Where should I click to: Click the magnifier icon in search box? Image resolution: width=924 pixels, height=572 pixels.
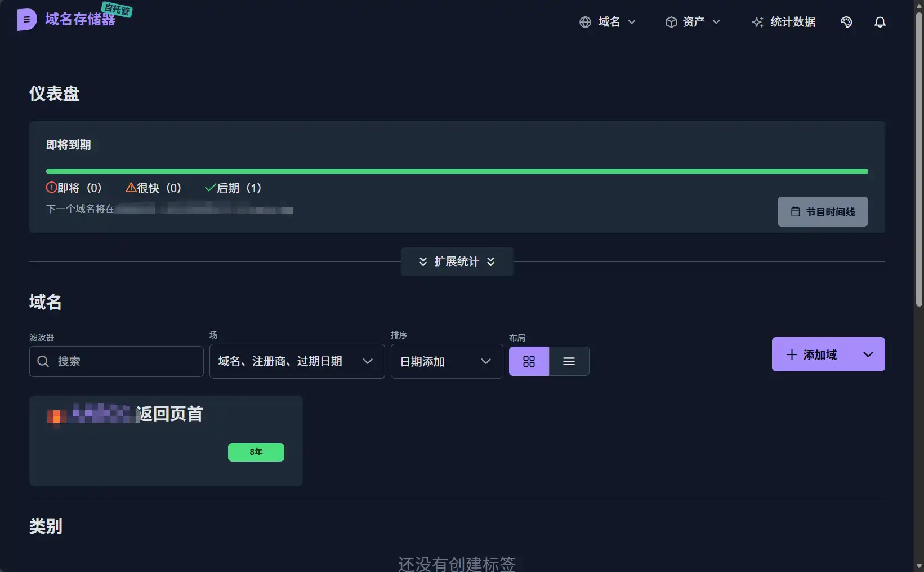(x=43, y=361)
